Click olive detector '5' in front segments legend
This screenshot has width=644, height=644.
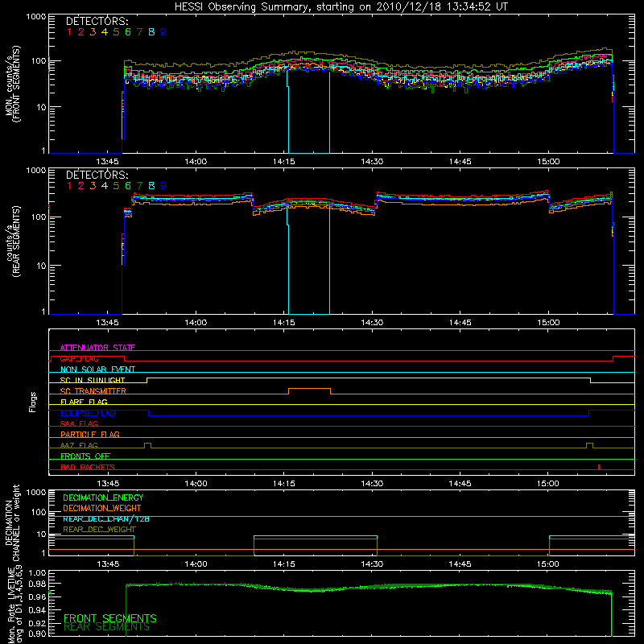116,32
